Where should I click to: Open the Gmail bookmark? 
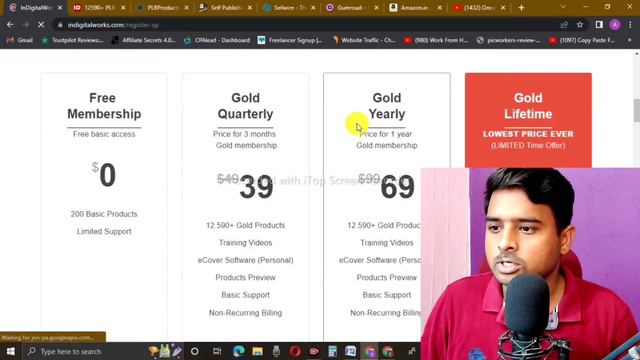[x=20, y=40]
